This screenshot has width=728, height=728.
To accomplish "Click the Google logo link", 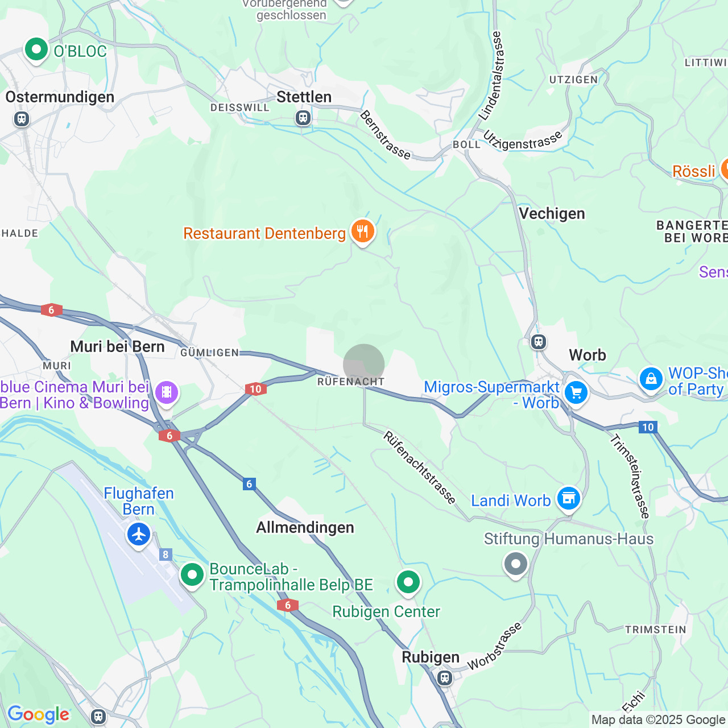I will [x=38, y=714].
